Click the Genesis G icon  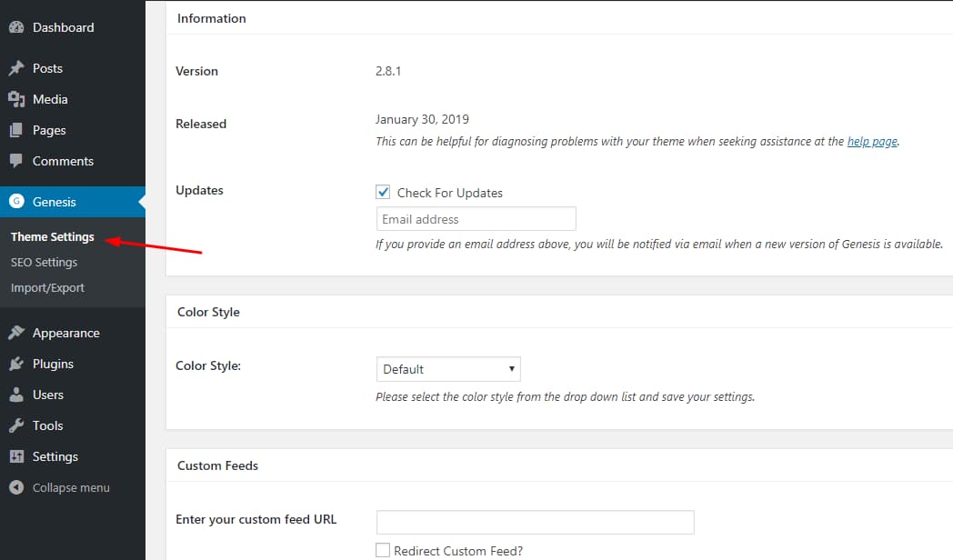click(16, 201)
